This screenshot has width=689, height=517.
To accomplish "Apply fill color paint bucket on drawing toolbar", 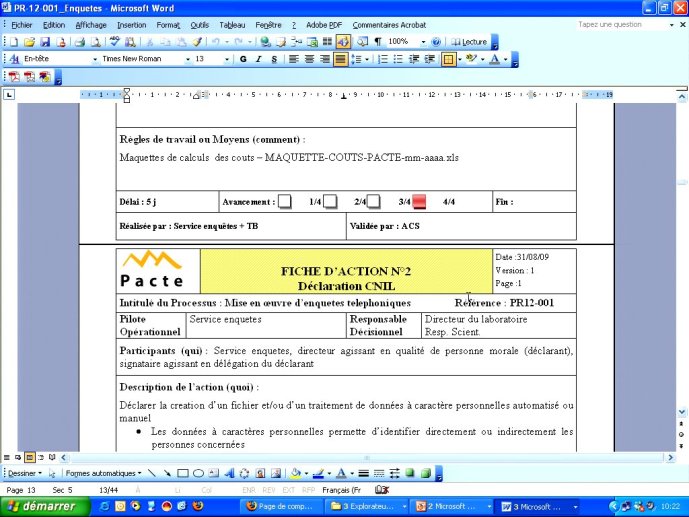I will (295, 473).
